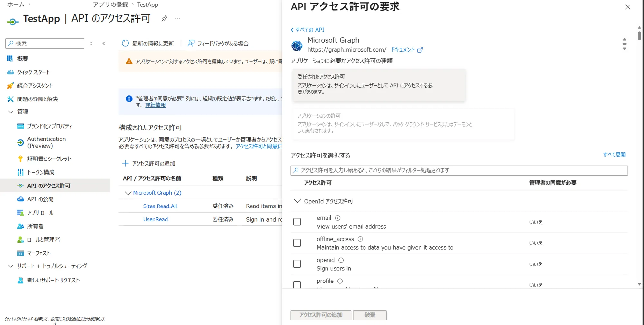Close the API アクセス許可の要求 panel

point(628,7)
